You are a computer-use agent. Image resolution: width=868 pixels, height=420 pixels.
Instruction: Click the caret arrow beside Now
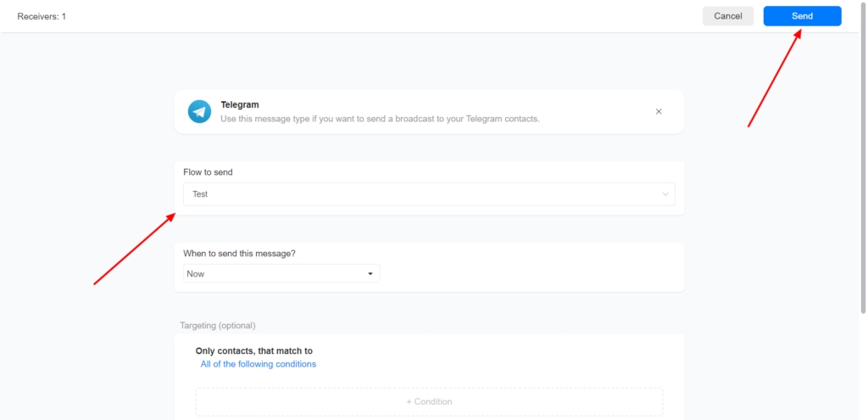tap(370, 273)
